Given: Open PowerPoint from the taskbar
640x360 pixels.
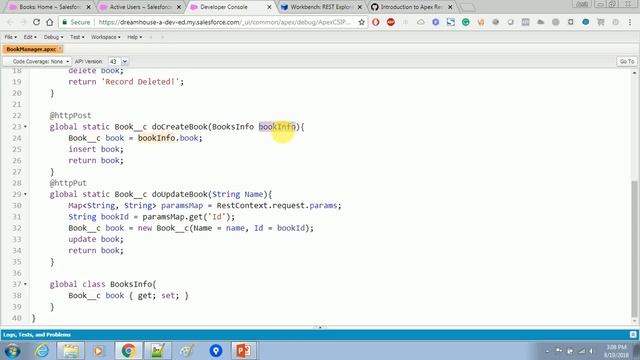Looking at the screenshot, I should (x=243, y=351).
